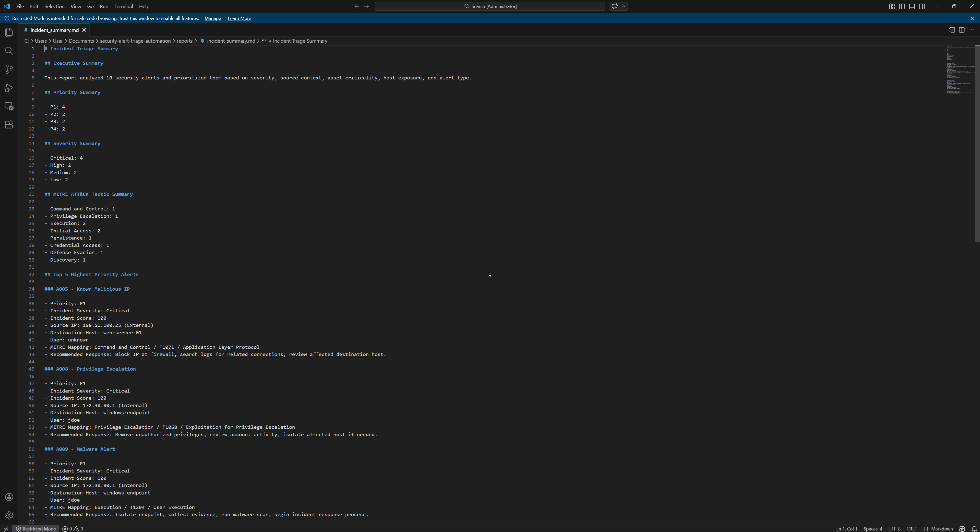980x532 pixels.
Task: Change the UTF-8 file encoding
Action: 894,529
